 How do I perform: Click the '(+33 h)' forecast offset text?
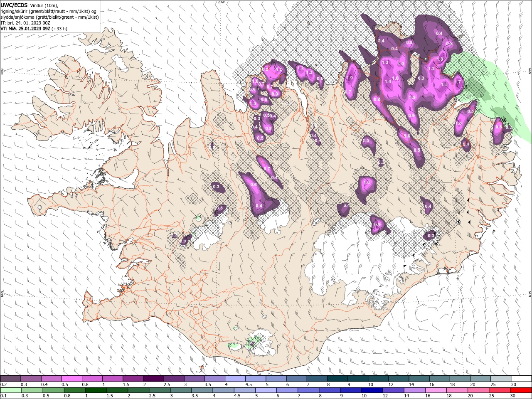60,29
